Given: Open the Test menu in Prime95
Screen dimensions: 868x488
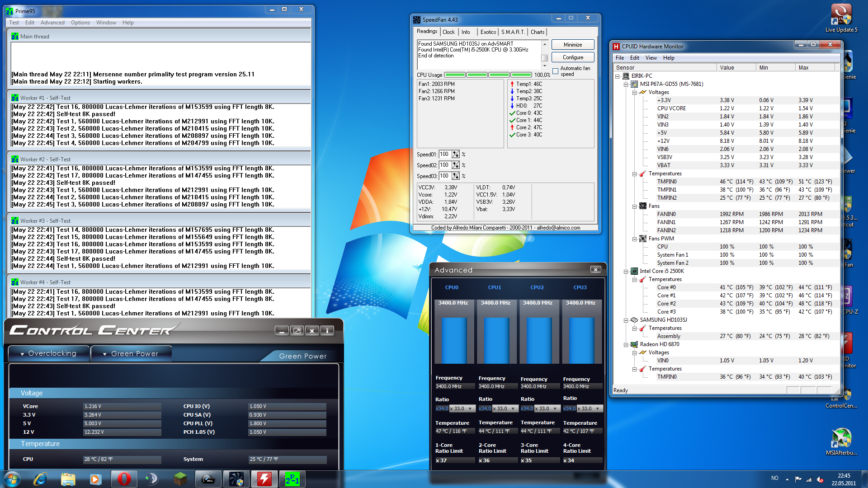Looking at the screenshot, I should click(14, 23).
